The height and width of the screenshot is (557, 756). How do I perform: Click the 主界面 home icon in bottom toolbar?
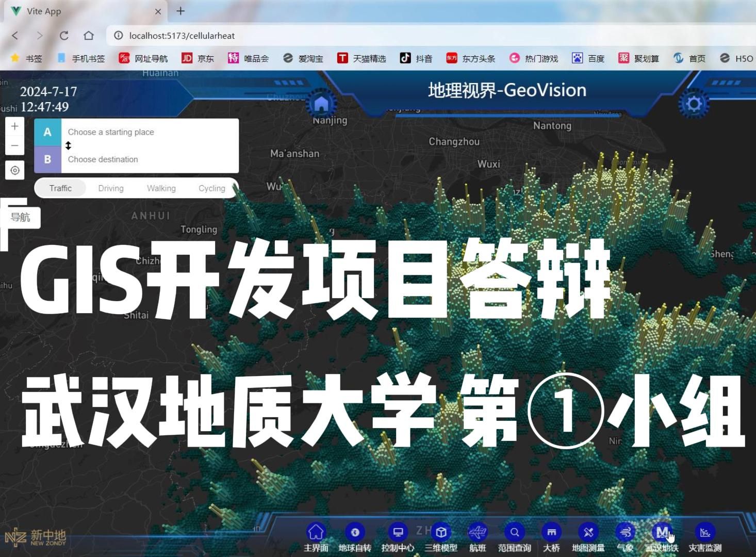[x=316, y=532]
